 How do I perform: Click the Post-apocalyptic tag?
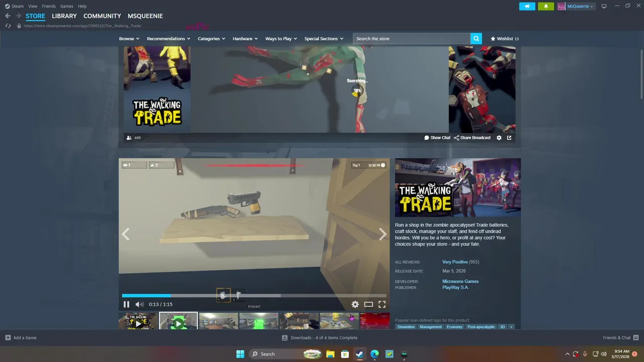click(481, 327)
